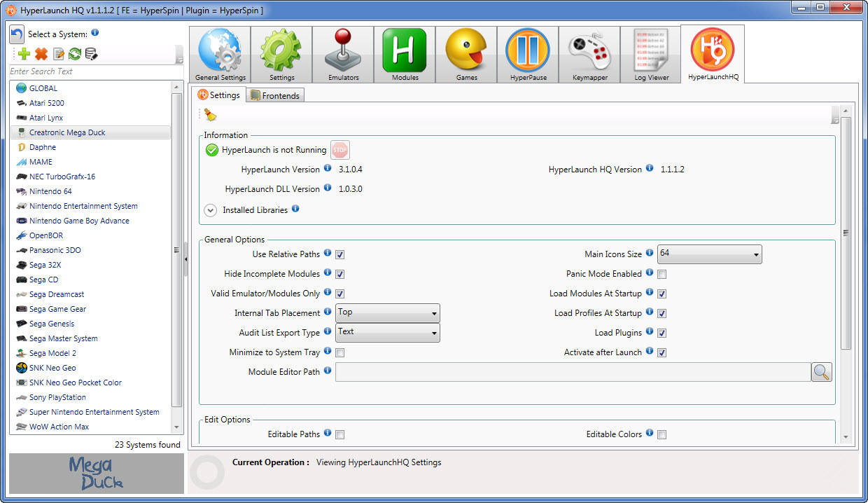Click info icon beside Use Relative Paths

click(x=328, y=253)
